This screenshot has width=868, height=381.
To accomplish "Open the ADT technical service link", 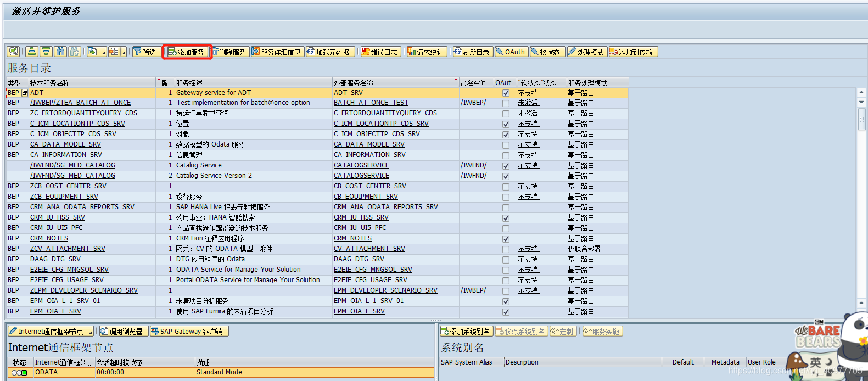I will 37,93.
